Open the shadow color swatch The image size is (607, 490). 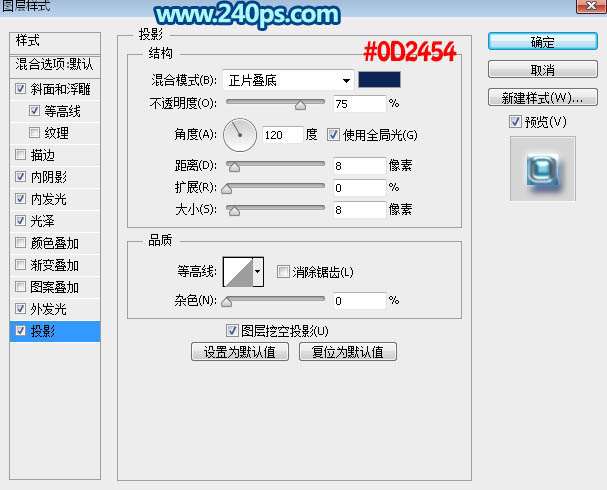pyautogui.click(x=379, y=79)
